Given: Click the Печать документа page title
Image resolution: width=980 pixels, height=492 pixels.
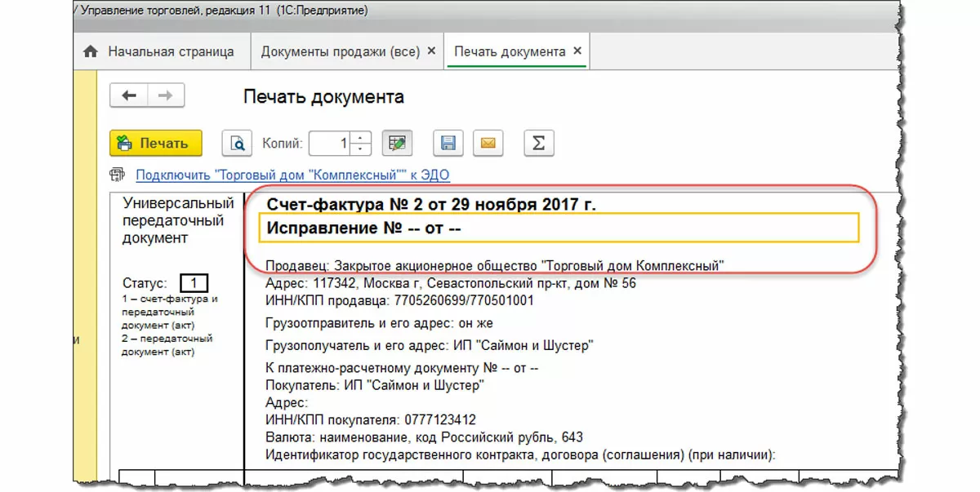Looking at the screenshot, I should (x=323, y=97).
